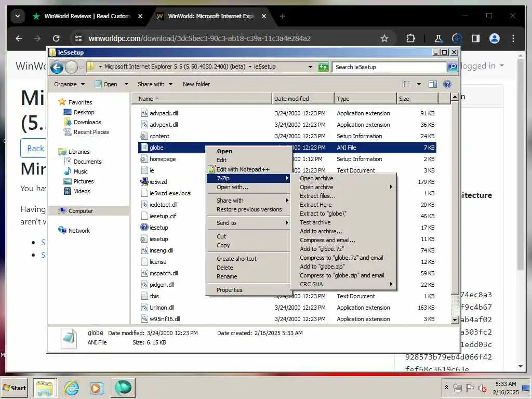The width and height of the screenshot is (532, 399).
Task: View site information icon in address bar
Action: pos(78,38)
